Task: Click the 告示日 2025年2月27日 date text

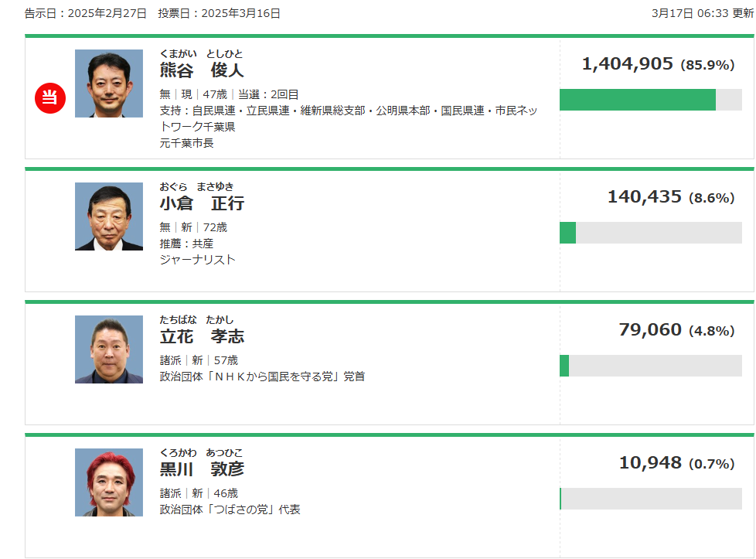Action: 85,13
